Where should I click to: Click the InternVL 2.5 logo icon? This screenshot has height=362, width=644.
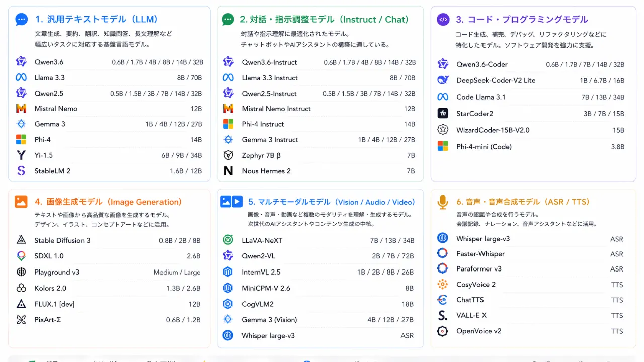228,272
